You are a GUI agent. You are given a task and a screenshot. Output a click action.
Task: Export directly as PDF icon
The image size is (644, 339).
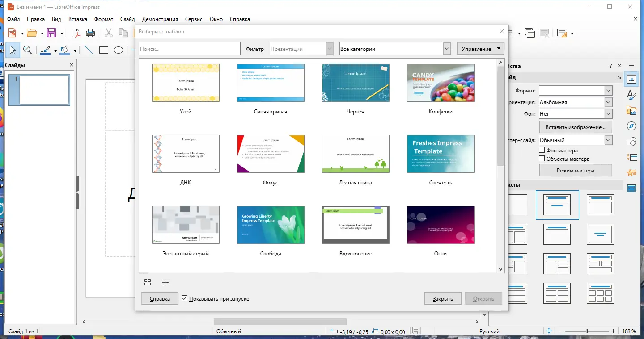tap(76, 33)
